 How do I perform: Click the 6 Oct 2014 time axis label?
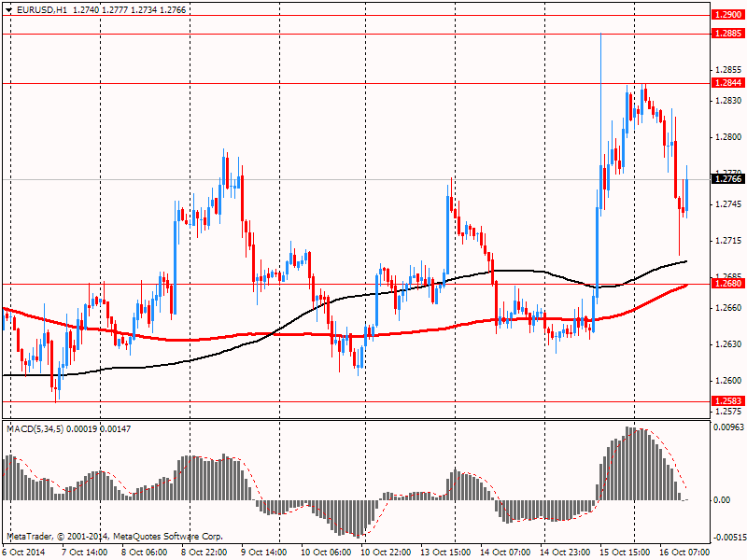(24, 552)
